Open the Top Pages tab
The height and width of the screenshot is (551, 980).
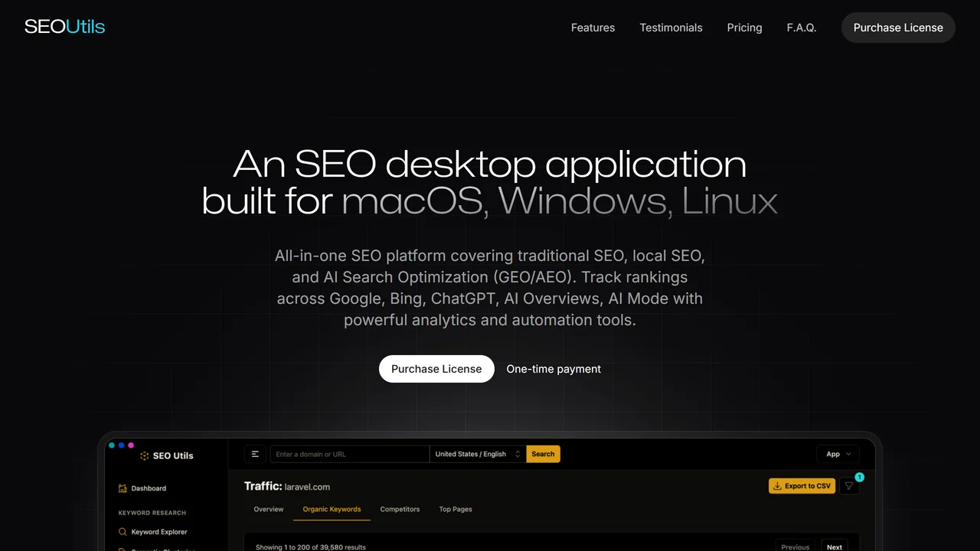[456, 509]
